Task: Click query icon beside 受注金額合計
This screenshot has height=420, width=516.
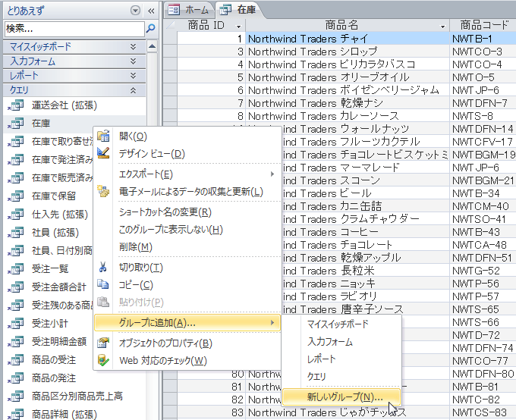Action: click(x=15, y=287)
